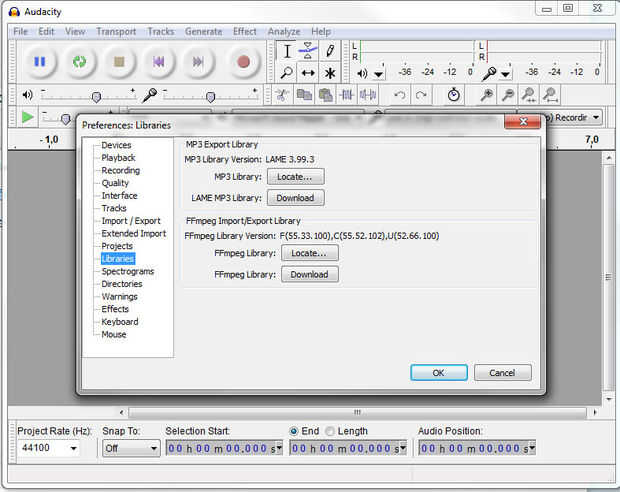This screenshot has width=620, height=492.
Task: Click OK in Preferences dialog
Action: [x=439, y=373]
